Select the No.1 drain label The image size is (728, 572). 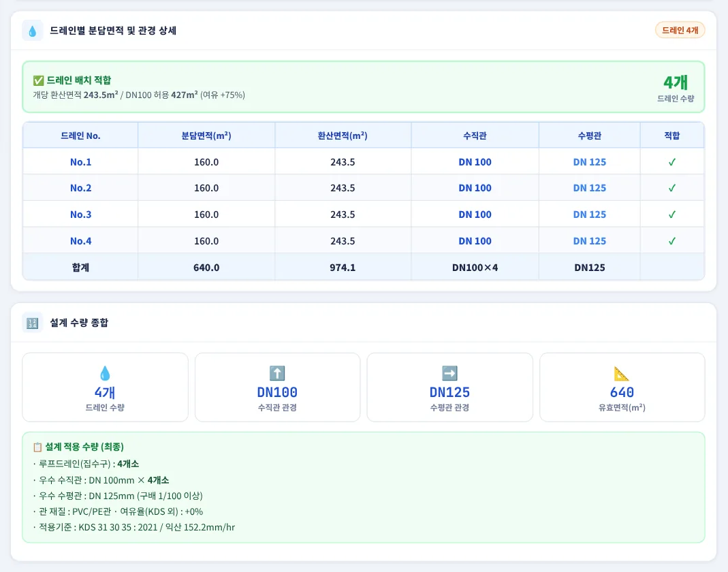[x=81, y=162]
